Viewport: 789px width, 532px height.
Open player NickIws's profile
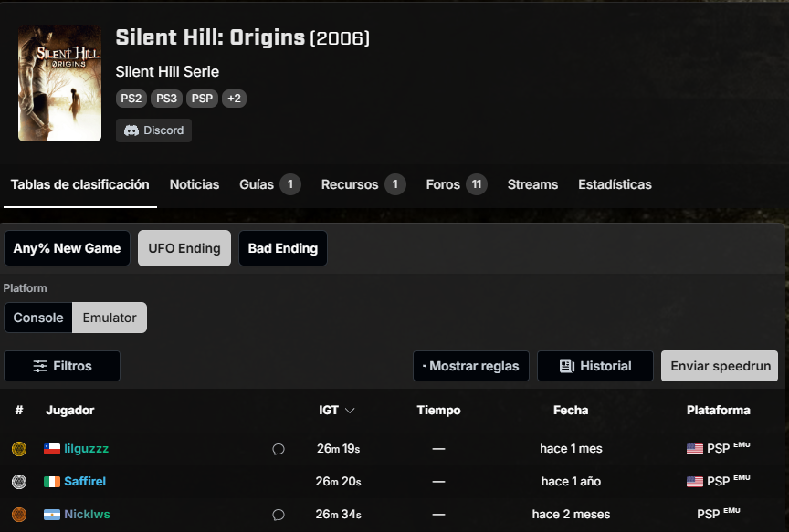click(x=87, y=515)
